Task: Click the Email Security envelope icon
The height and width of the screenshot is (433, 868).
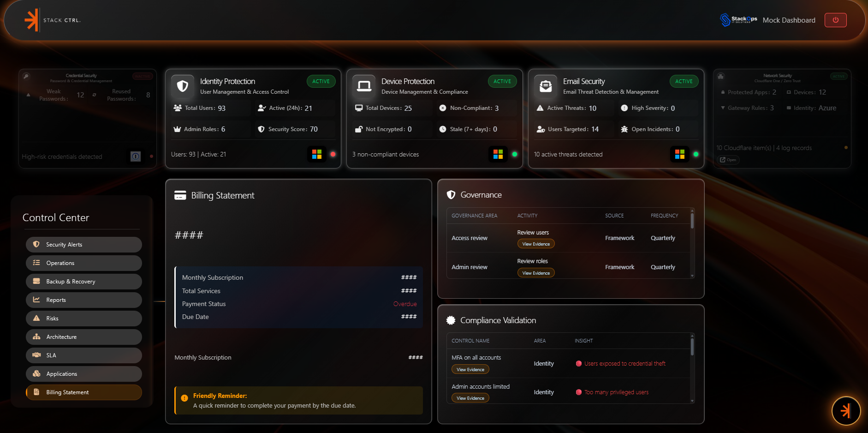Action: pos(546,86)
